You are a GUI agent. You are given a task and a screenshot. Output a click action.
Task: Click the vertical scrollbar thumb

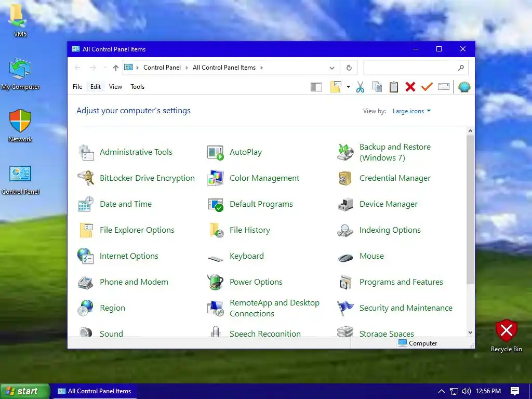tap(470, 209)
